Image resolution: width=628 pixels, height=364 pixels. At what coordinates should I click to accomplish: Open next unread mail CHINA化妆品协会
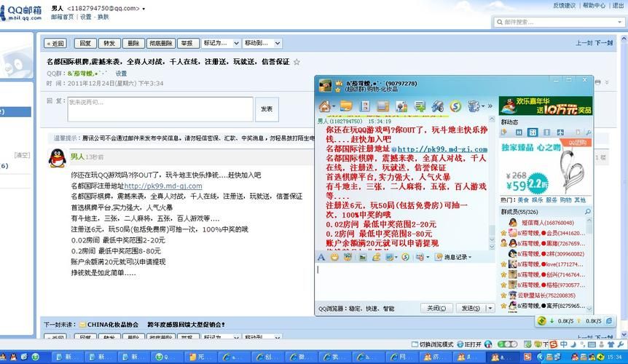tap(113, 325)
